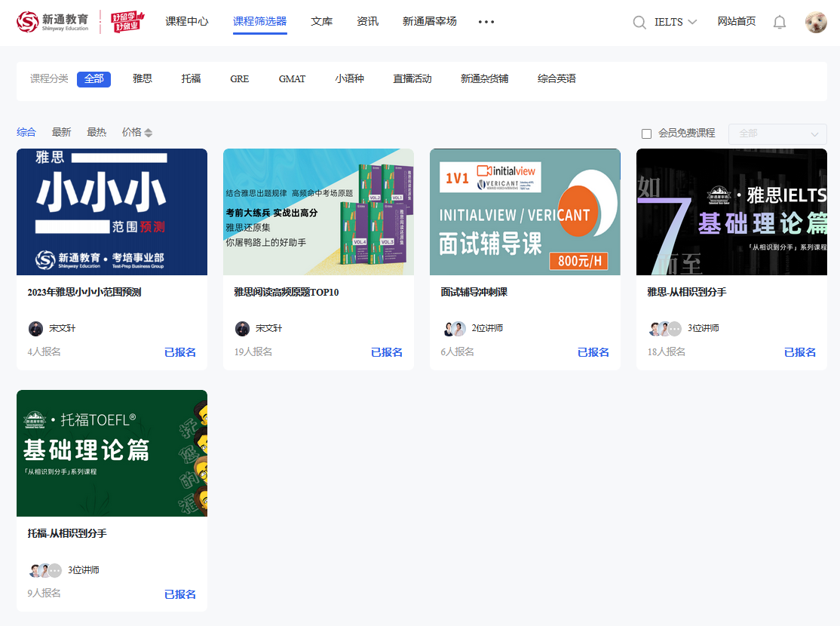This screenshot has width=840, height=626.
Task: Sort courses by 综合
Action: (x=26, y=133)
